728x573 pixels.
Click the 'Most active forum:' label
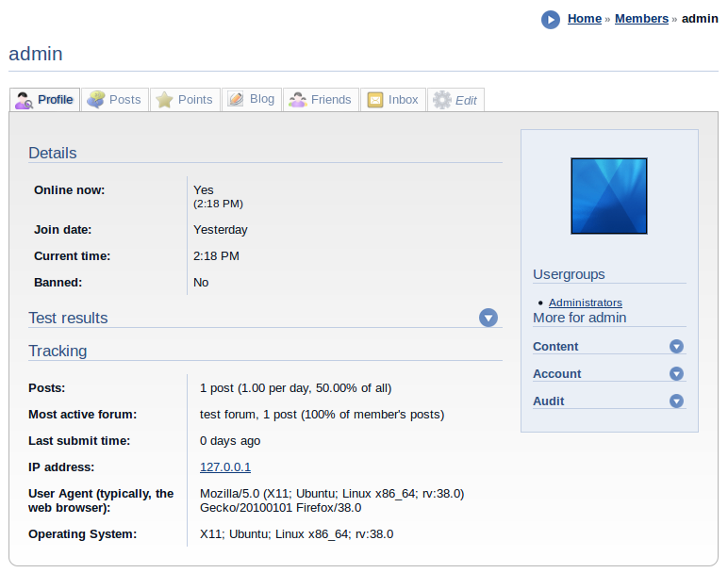83,415
